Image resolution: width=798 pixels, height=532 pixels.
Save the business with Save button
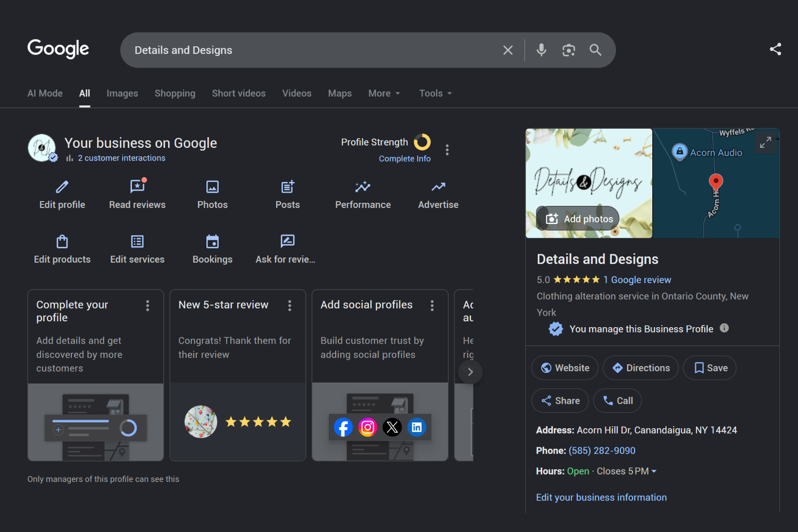(710, 368)
